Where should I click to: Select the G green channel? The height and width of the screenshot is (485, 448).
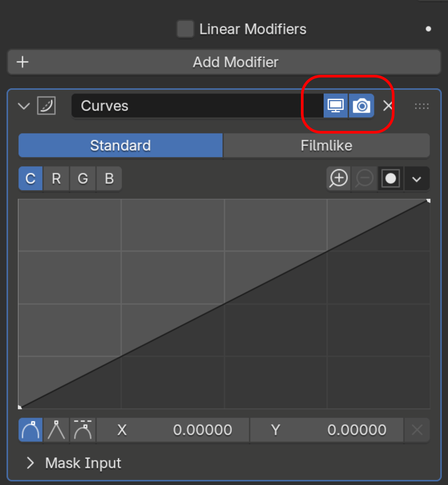click(83, 179)
